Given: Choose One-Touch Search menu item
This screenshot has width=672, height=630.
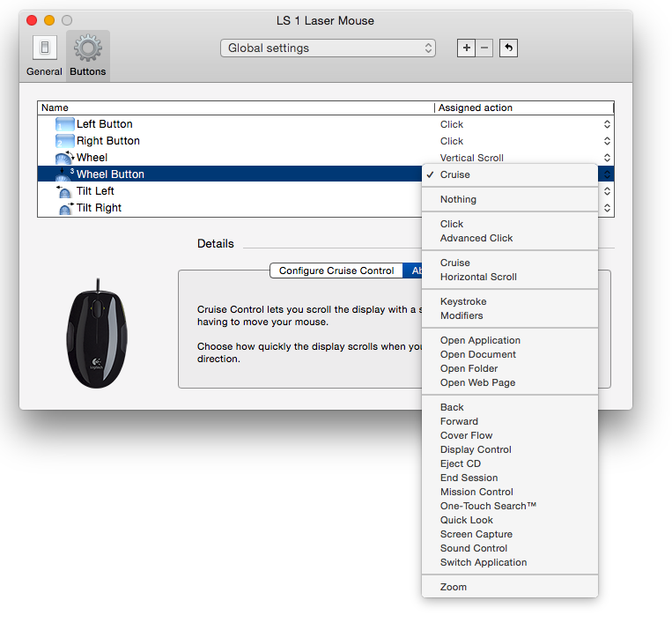Looking at the screenshot, I should (x=510, y=506).
